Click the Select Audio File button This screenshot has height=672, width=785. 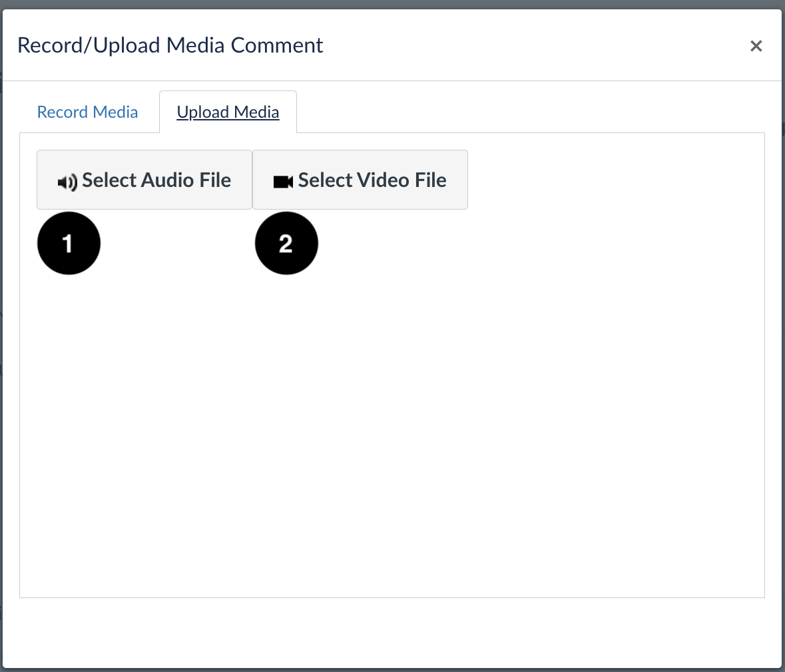[x=144, y=180]
